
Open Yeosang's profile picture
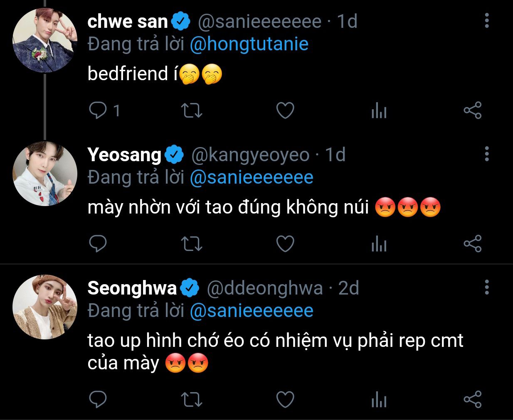click(45, 174)
